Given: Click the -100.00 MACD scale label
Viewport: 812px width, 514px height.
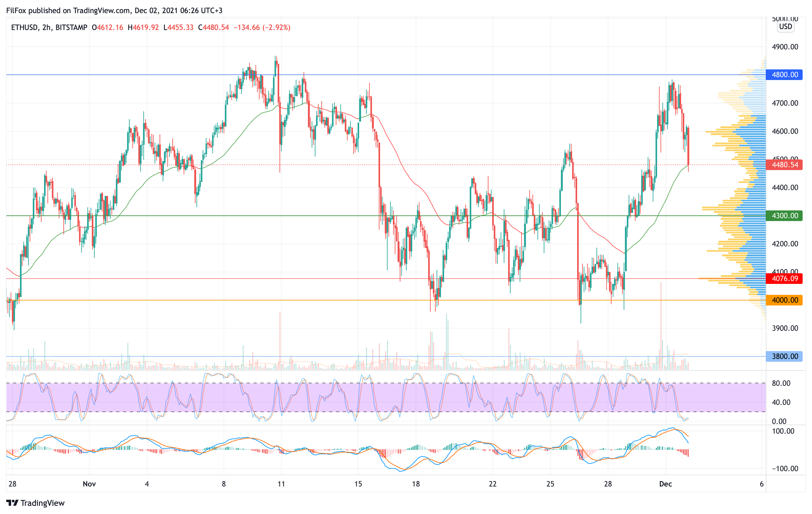Looking at the screenshot, I should 785,468.
